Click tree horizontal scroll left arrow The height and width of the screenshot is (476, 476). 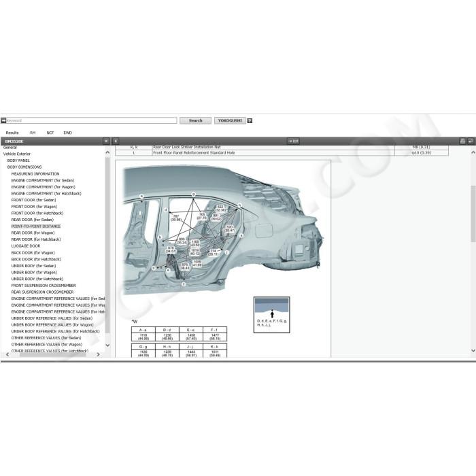pyautogui.click(x=7, y=354)
